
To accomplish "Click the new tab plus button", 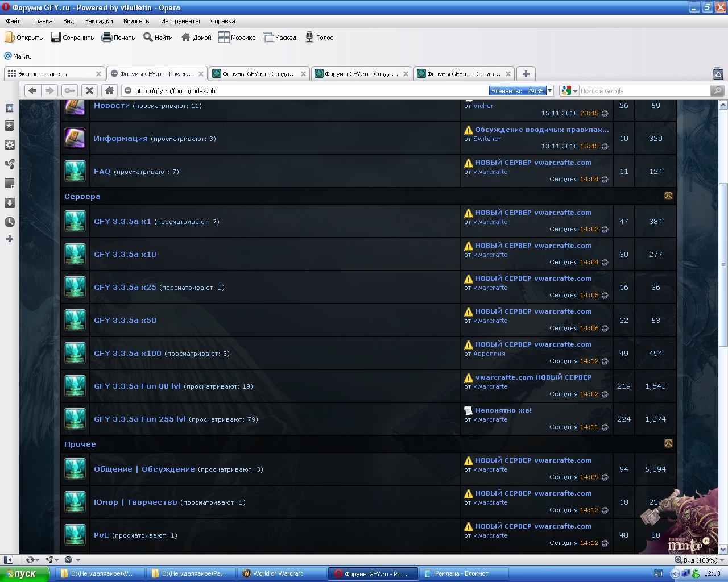I will (526, 74).
